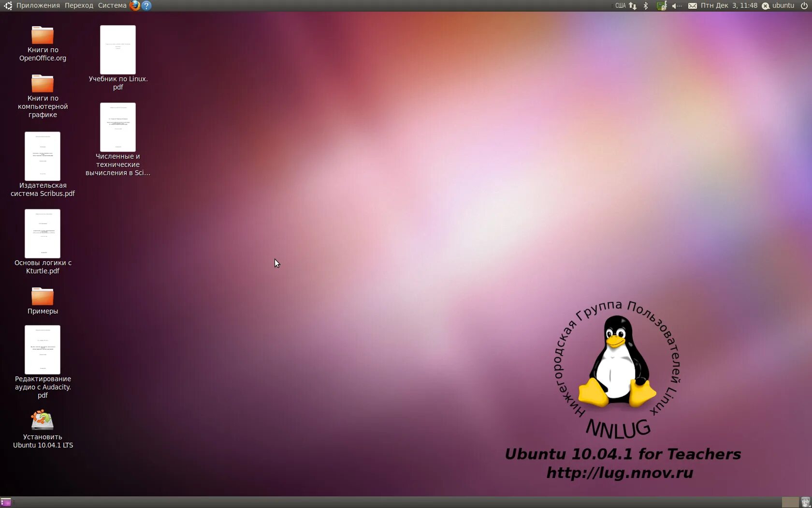Select the Редактирование аудио с Audacity.pdf file
Viewport: 812px width, 508px height.
click(43, 362)
